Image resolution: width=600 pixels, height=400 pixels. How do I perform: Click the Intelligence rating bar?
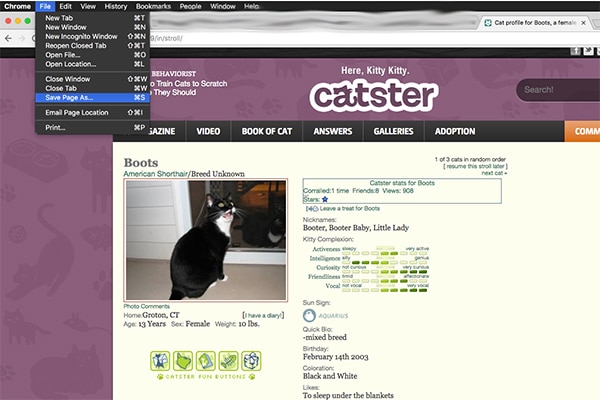[385, 262]
